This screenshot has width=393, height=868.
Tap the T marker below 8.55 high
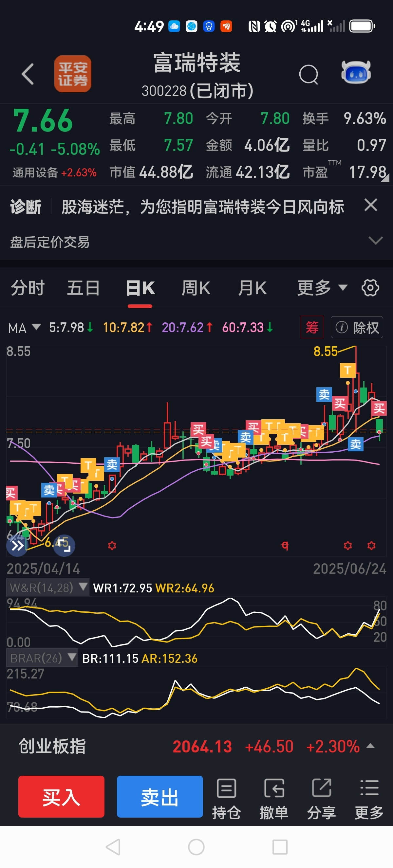tap(347, 370)
